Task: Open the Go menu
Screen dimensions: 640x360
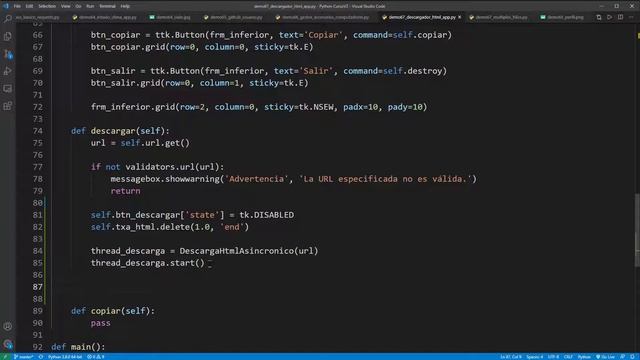Action: [78, 6]
